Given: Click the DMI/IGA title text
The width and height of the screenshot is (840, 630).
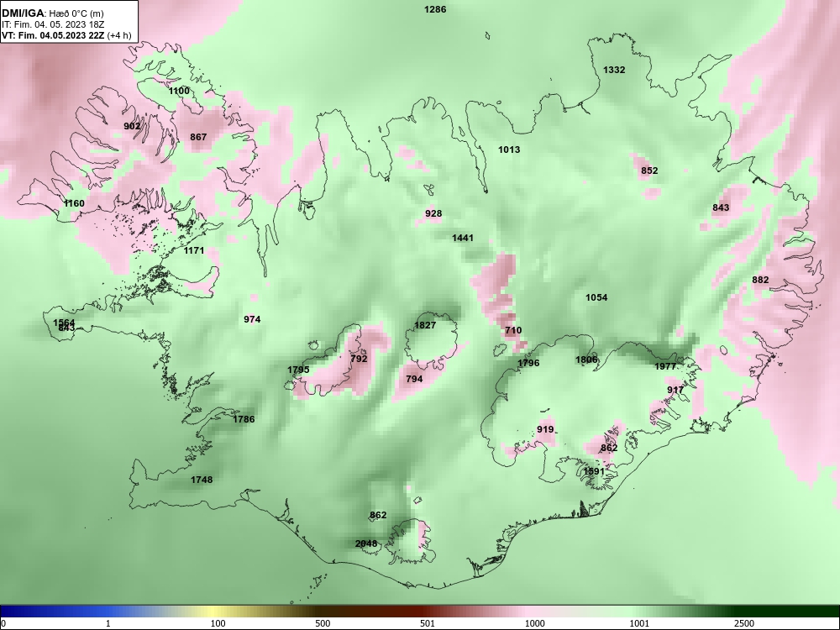Looking at the screenshot, I should click(x=23, y=13).
